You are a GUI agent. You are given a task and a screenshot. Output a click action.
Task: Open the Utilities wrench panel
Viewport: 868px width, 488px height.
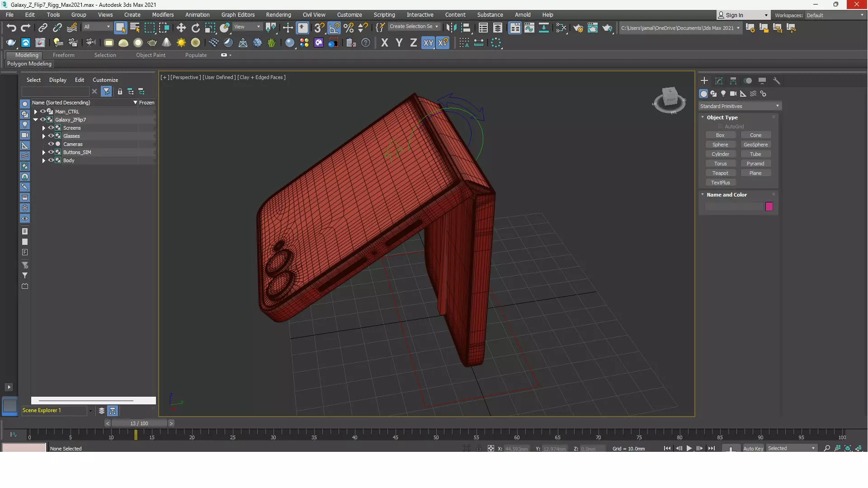pyautogui.click(x=777, y=81)
